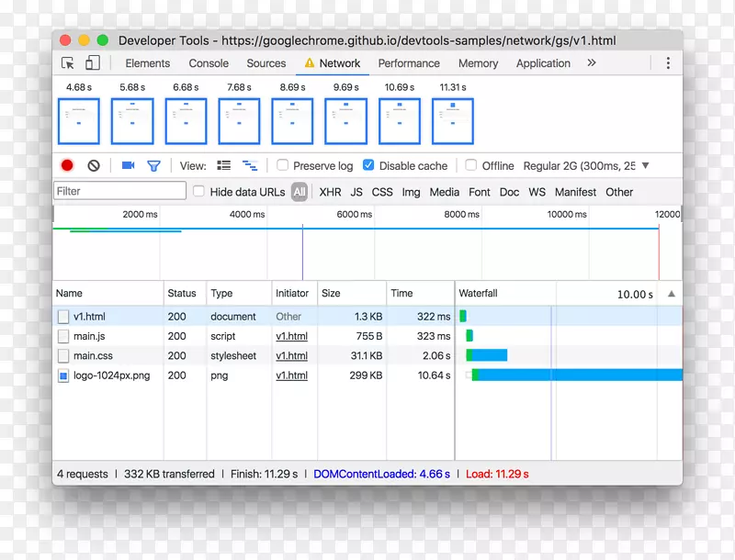Filter requests by Font

pos(479,192)
